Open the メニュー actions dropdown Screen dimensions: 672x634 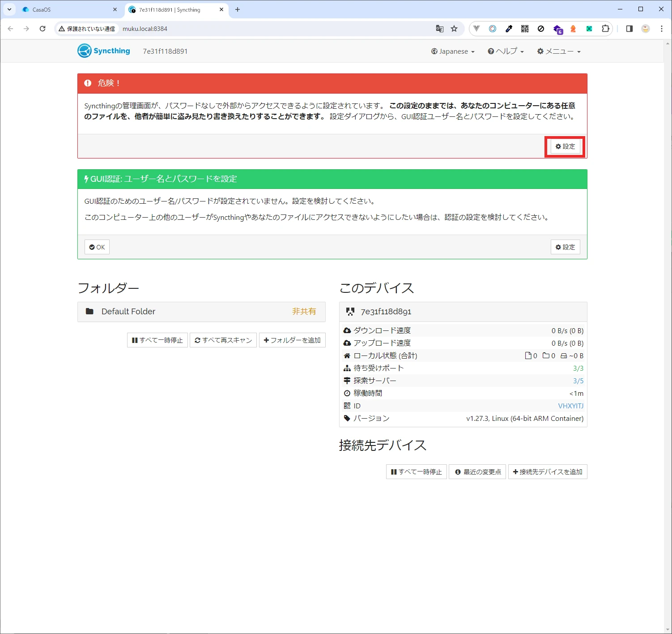pyautogui.click(x=559, y=51)
